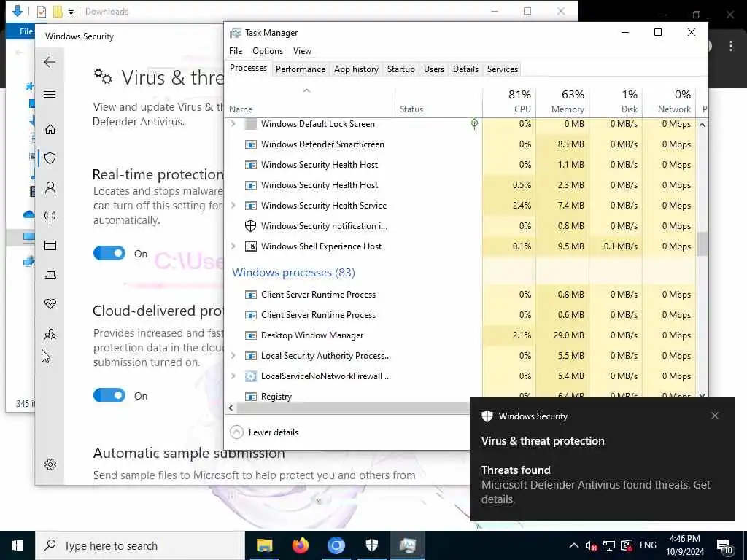Open Action Center notifications icon

[x=724, y=546]
